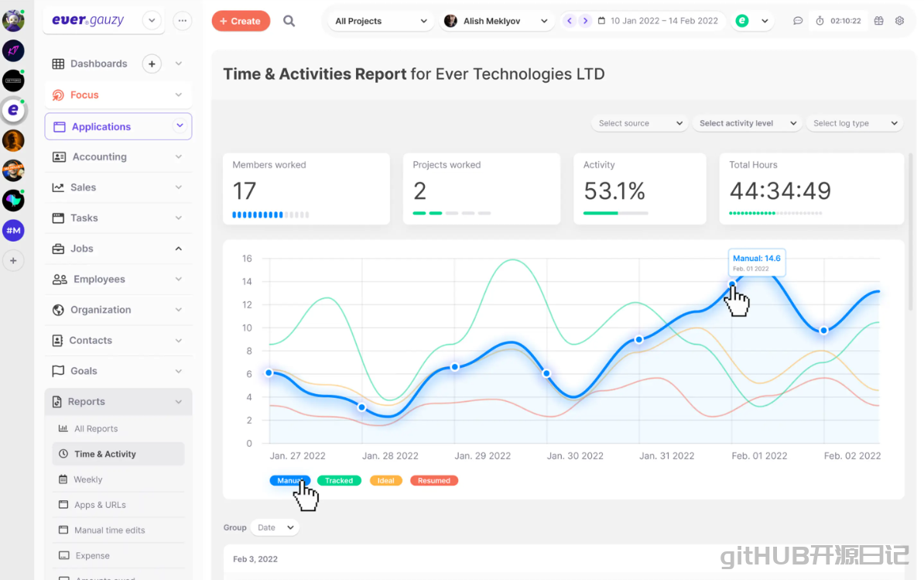Open the Group Date dropdown
924x580 pixels.
coord(275,527)
